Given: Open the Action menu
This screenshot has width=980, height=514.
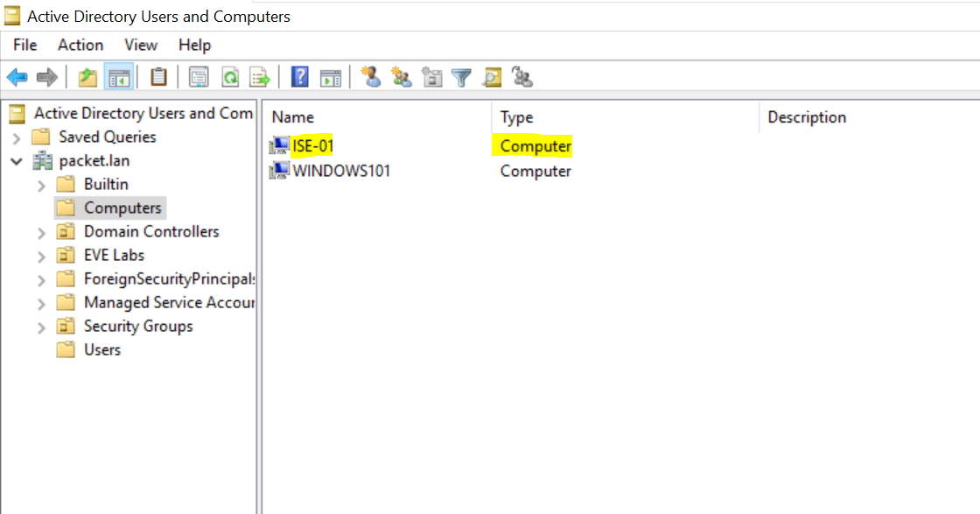Looking at the screenshot, I should pos(80,45).
